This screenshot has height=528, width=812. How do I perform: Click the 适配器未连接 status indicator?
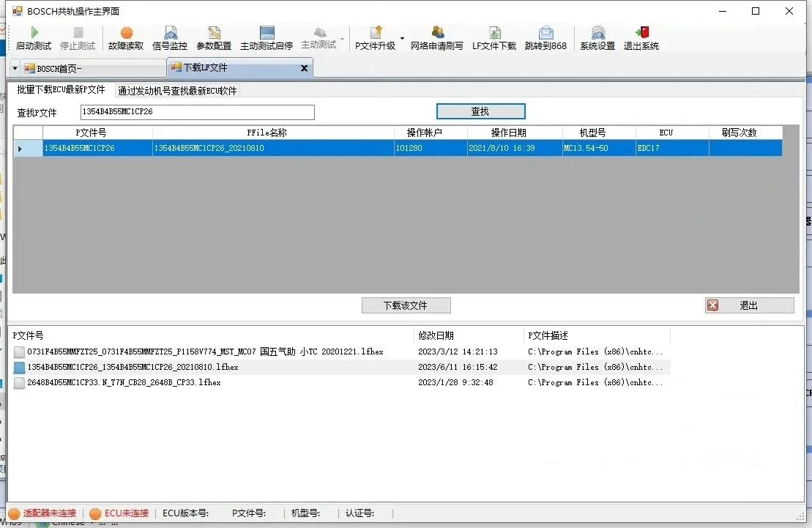(x=42, y=513)
